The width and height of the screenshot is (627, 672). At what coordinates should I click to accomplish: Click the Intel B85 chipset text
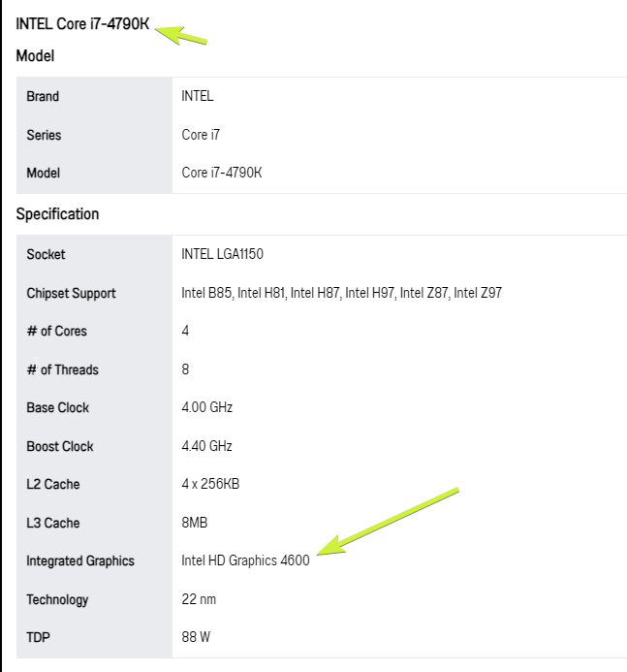click(x=206, y=293)
